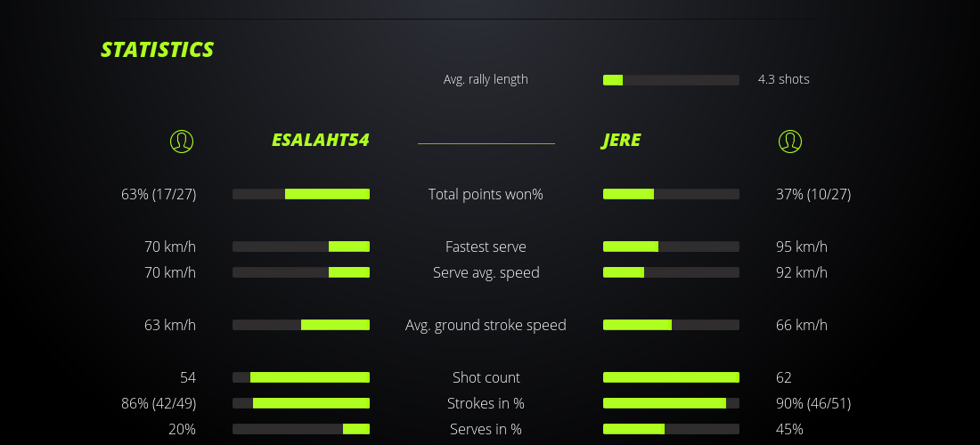Click JERE's Serves in % bar

671,429
